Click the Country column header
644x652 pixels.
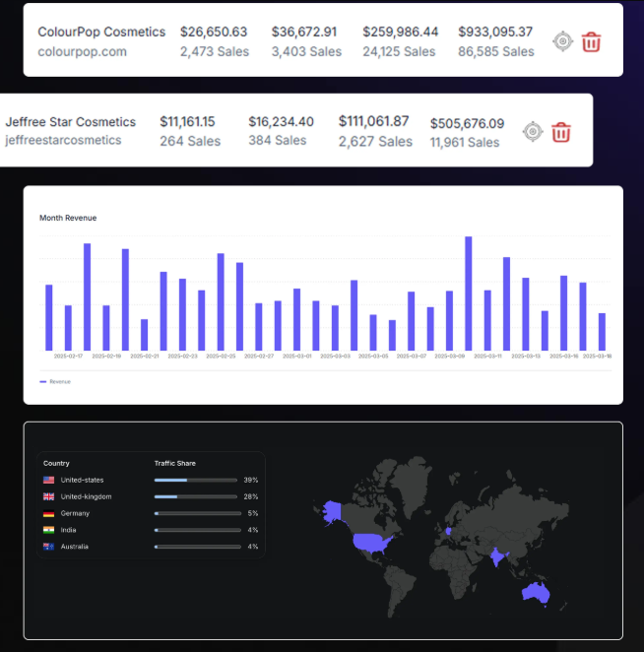(56, 463)
